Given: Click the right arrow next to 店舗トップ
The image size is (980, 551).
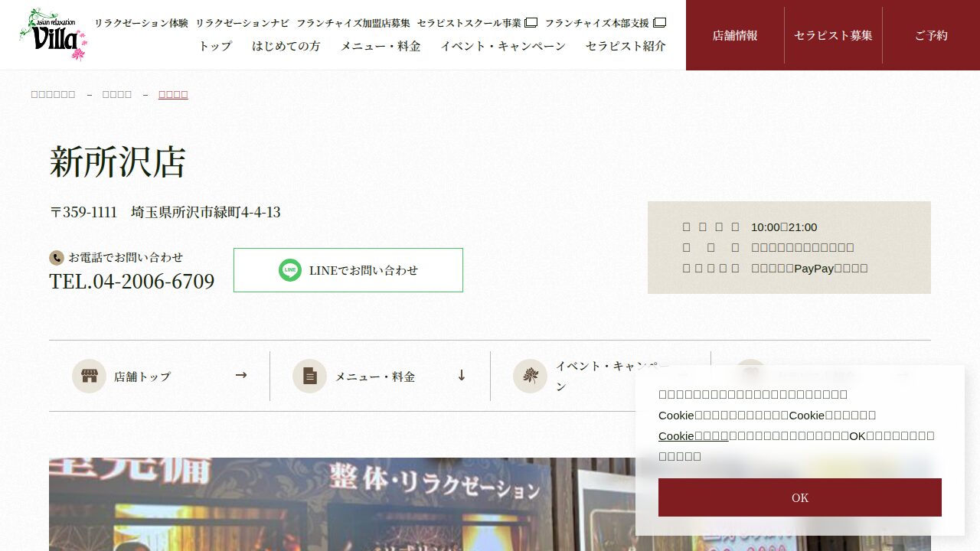Looking at the screenshot, I should (241, 375).
